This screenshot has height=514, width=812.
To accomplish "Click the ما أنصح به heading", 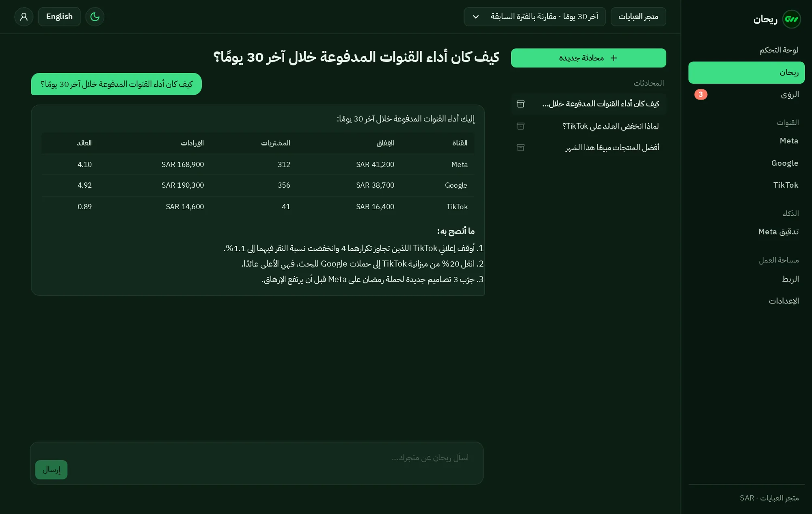I will (456, 231).
